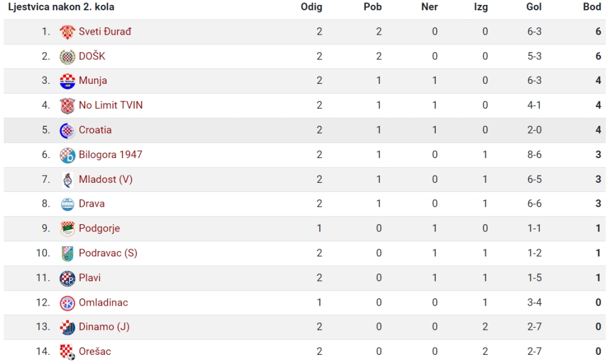
Task: Open the Podravac (S) team link
Action: (x=108, y=253)
